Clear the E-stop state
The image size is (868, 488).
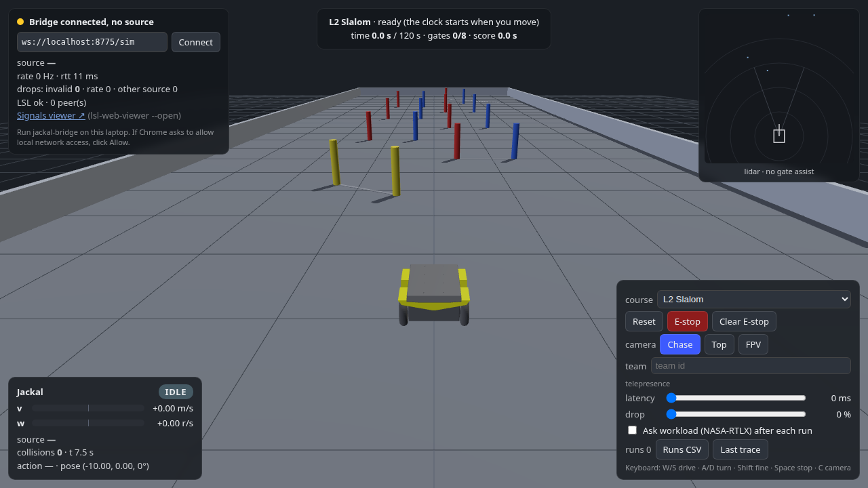(x=744, y=321)
